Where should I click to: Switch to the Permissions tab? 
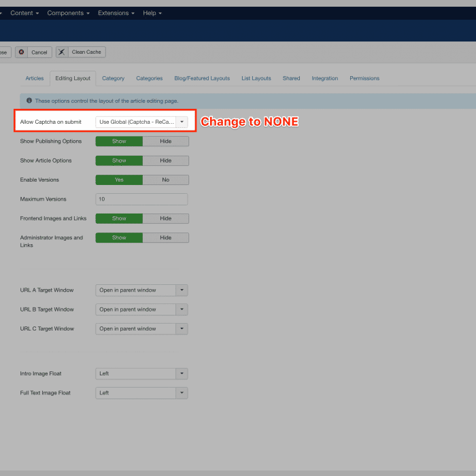point(364,78)
